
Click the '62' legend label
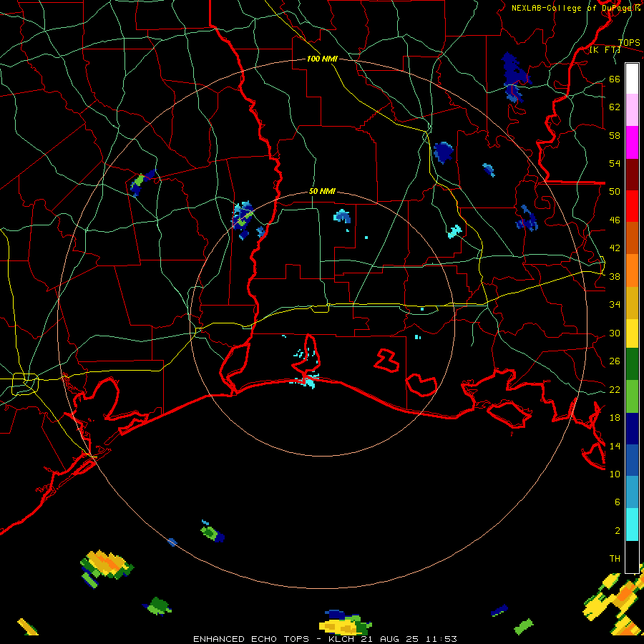615,107
